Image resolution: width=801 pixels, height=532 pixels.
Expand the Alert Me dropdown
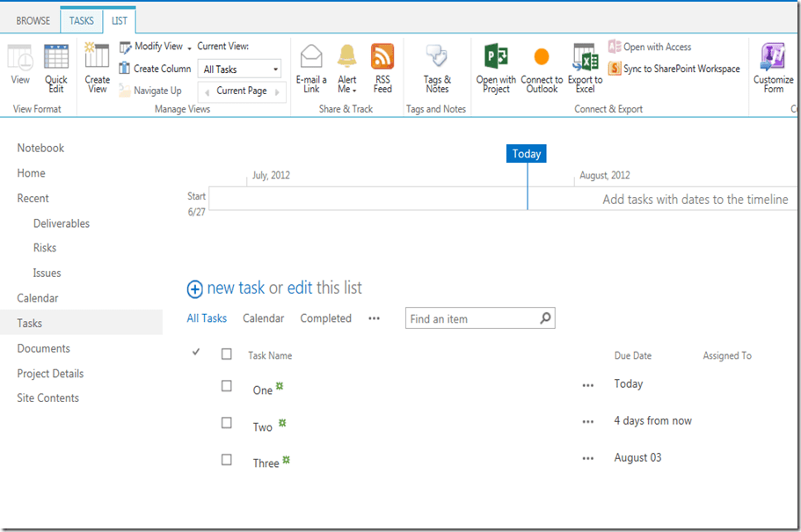[x=347, y=89]
